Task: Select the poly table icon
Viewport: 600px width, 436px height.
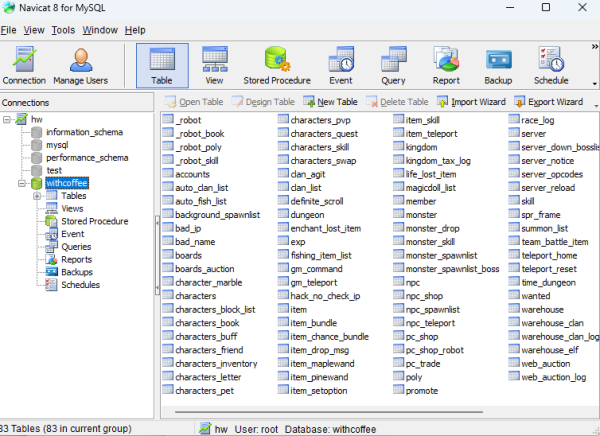Action: (x=398, y=377)
